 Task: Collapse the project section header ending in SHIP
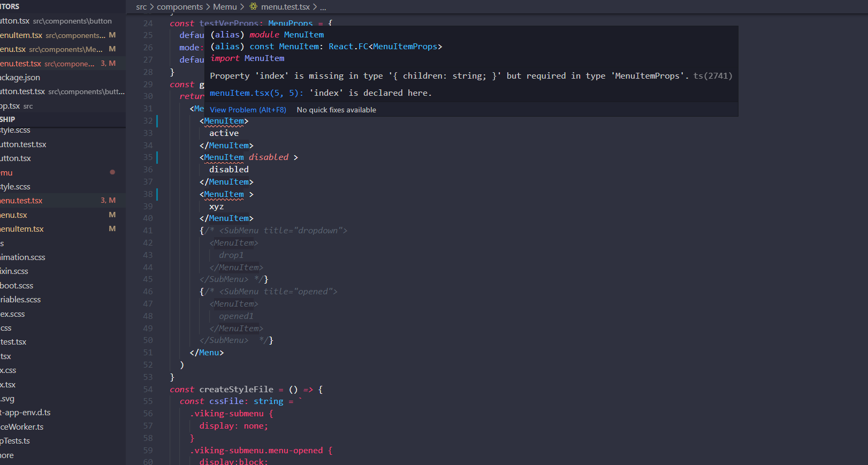tap(63, 119)
